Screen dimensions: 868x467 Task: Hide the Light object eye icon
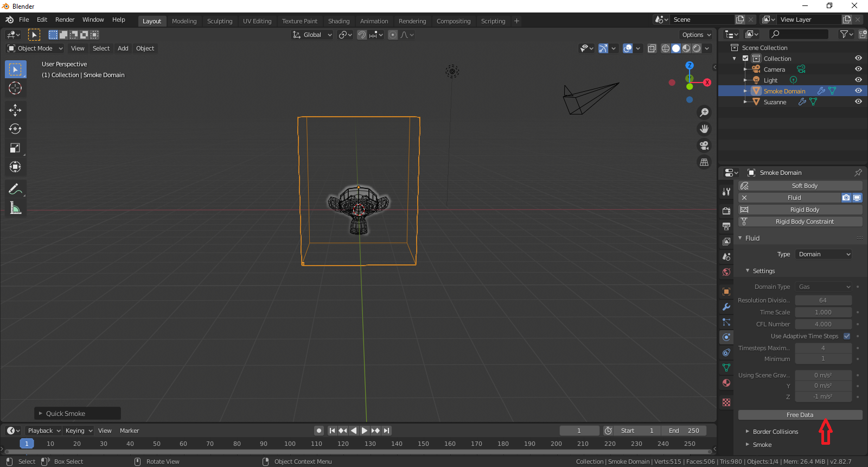858,80
